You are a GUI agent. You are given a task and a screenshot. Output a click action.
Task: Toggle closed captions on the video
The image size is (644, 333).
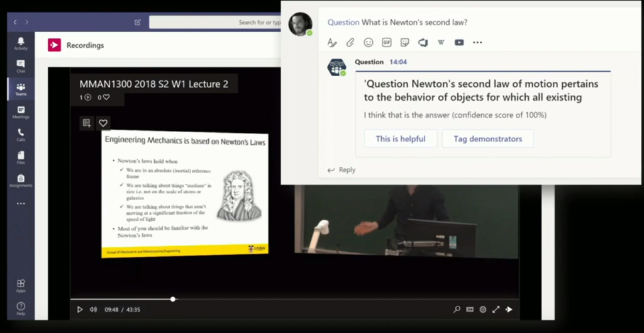click(x=470, y=310)
